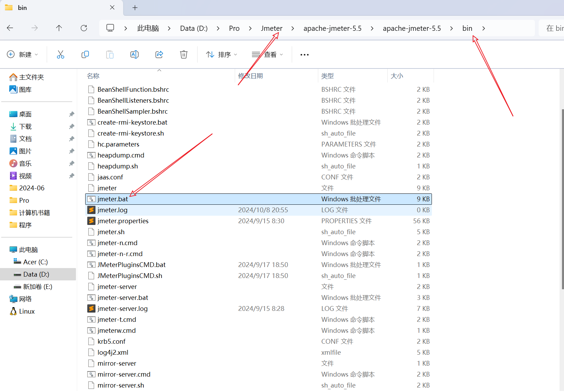Select log4j2.xml file
564x392 pixels.
pyautogui.click(x=258, y=352)
